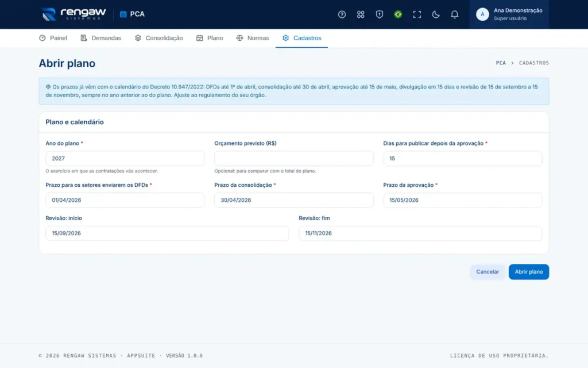
Task: Open notifications bell icon
Action: click(x=454, y=14)
